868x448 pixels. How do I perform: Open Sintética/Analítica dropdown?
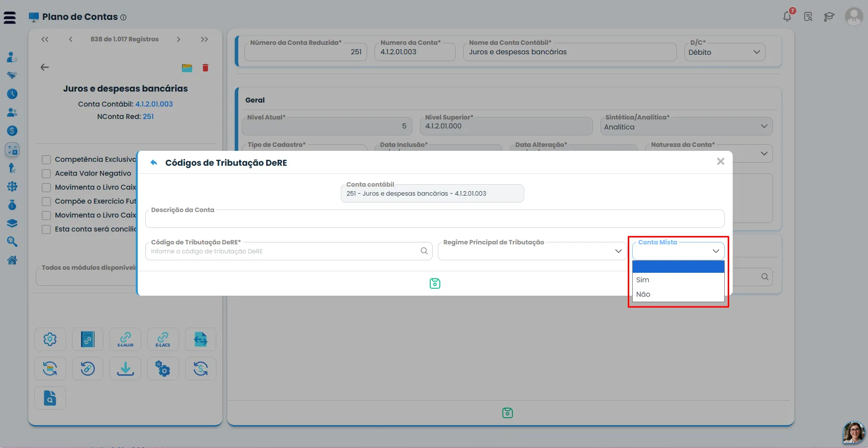coord(686,126)
